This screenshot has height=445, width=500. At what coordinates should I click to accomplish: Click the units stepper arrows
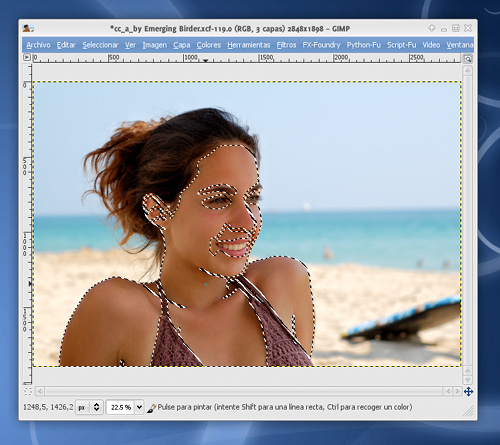tap(96, 407)
